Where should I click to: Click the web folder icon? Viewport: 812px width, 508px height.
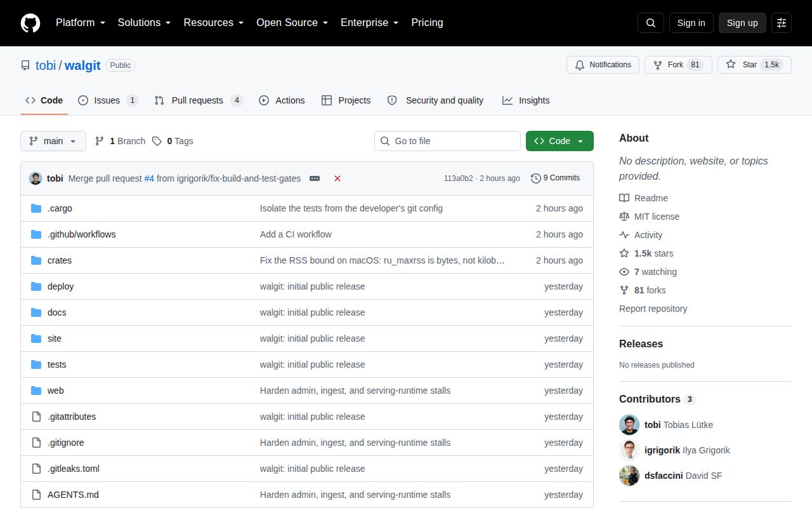36,391
